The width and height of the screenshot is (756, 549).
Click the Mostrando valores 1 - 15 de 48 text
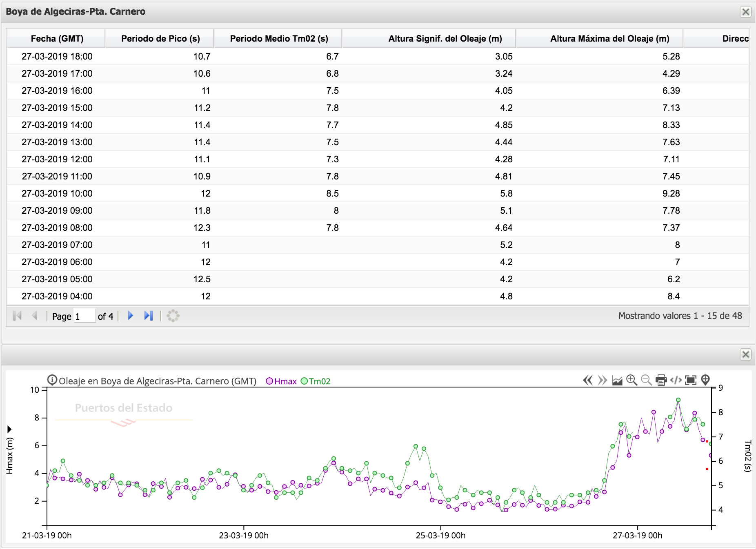tap(680, 316)
